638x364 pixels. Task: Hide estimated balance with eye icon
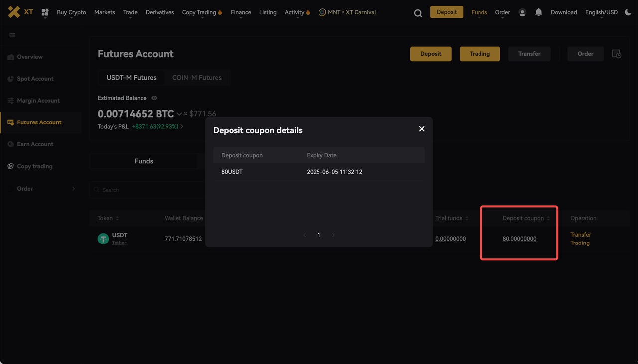click(154, 98)
